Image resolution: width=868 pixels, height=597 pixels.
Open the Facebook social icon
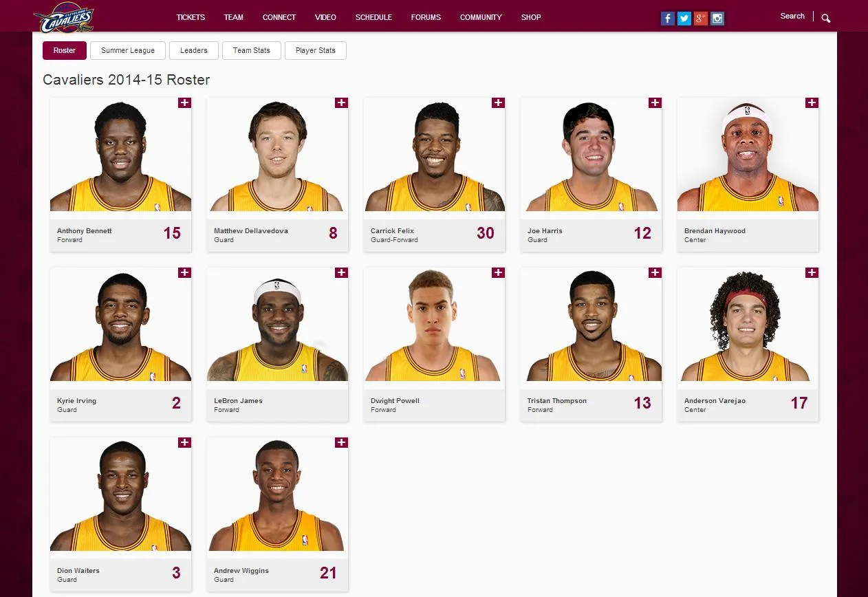click(667, 19)
